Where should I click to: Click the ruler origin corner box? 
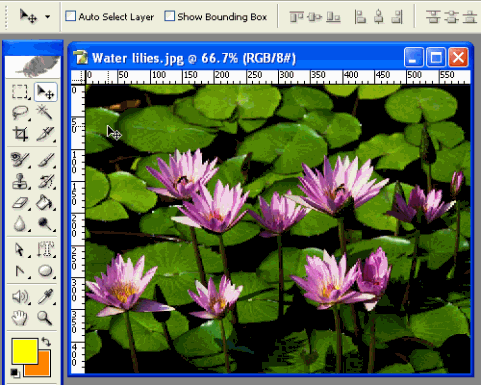point(78,77)
